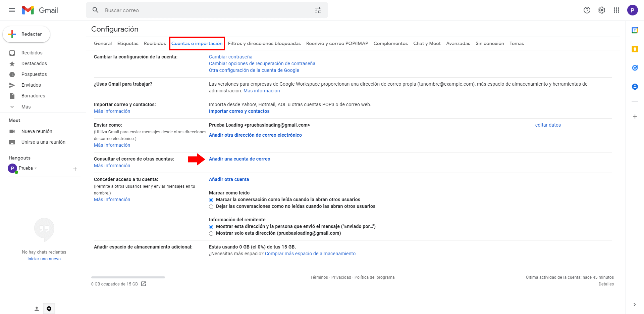The height and width of the screenshot is (314, 644).
Task: Switch to Complementos tab
Action: click(x=391, y=43)
